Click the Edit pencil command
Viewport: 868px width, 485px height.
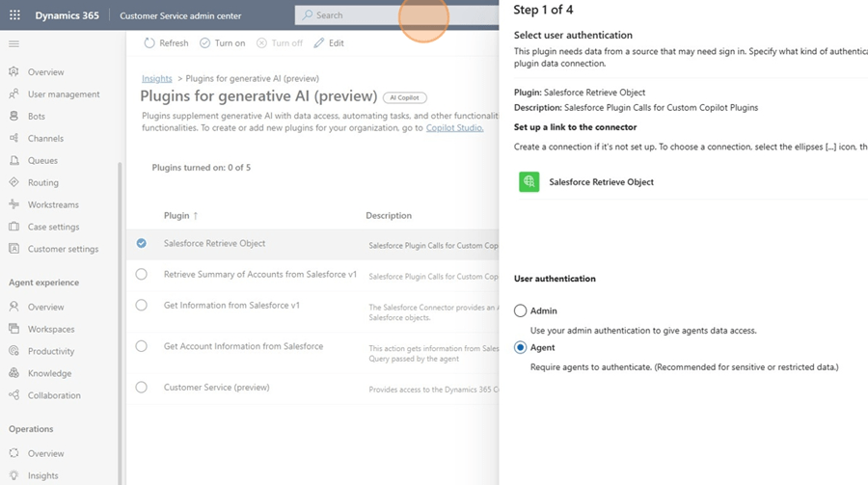(329, 43)
